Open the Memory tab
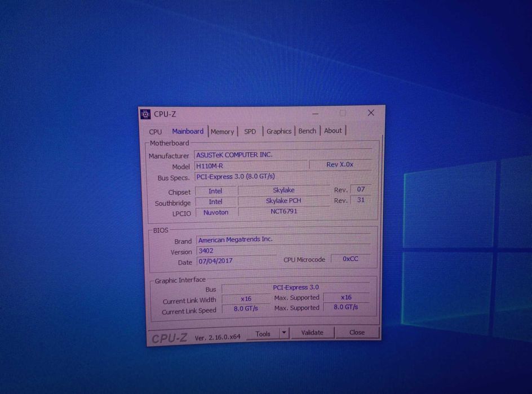Viewport: 532px width, 394px height. tap(223, 132)
